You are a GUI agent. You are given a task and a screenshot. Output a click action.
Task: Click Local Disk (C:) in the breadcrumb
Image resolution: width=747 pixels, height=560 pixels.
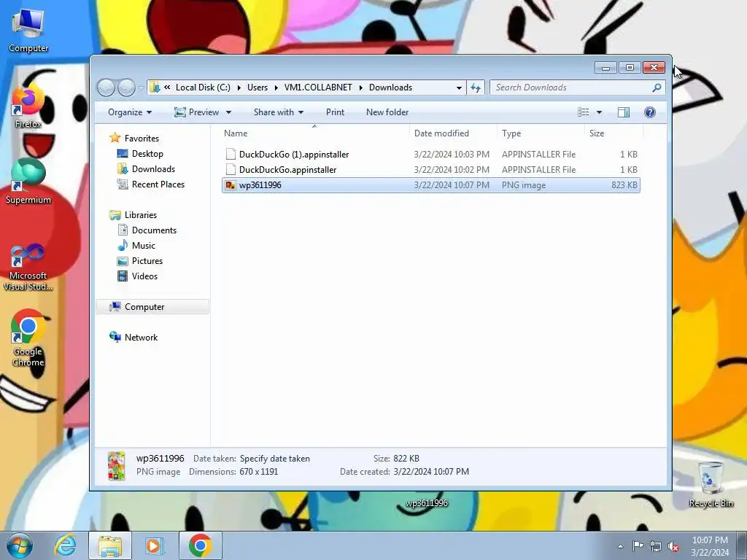tap(203, 87)
